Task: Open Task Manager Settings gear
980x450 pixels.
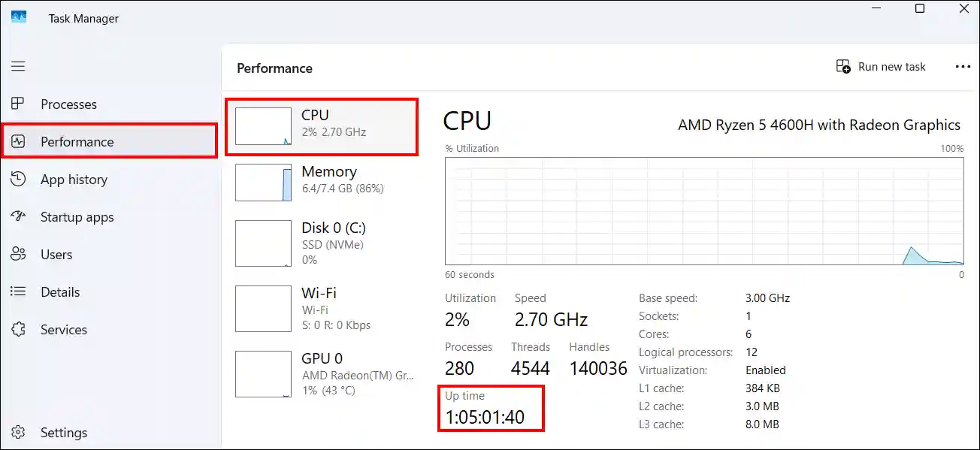Action: tap(18, 432)
